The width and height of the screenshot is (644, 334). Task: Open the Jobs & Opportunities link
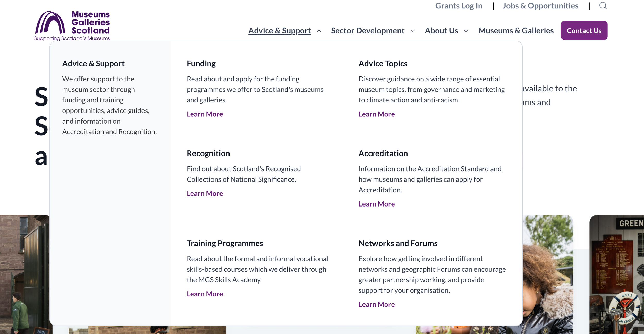pos(540,6)
